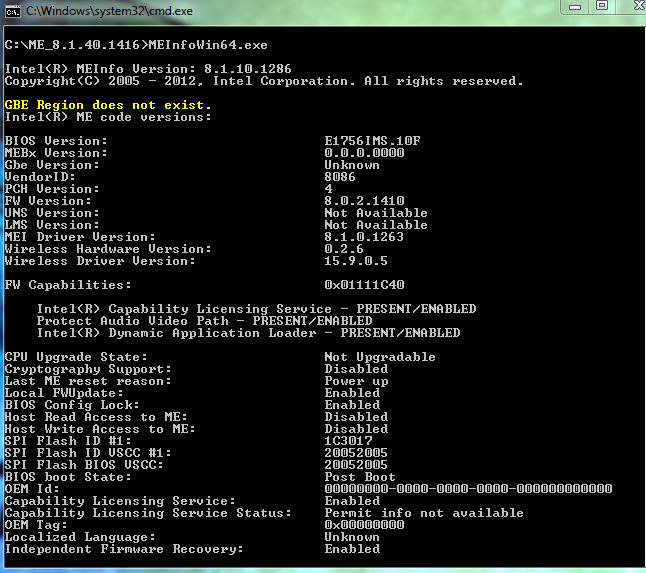Click BIOS Config Lock Enabled value
The width and height of the screenshot is (646, 573).
(x=352, y=405)
